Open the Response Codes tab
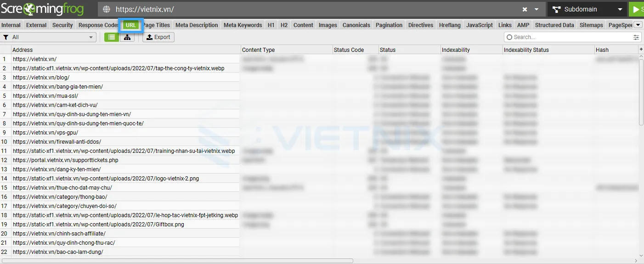This screenshot has width=644, height=264. click(x=98, y=25)
